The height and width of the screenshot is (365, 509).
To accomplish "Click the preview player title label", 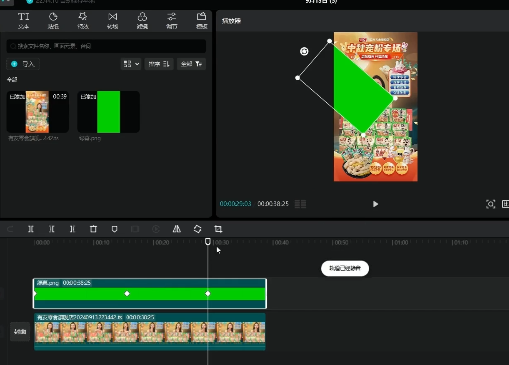I will click(231, 21).
